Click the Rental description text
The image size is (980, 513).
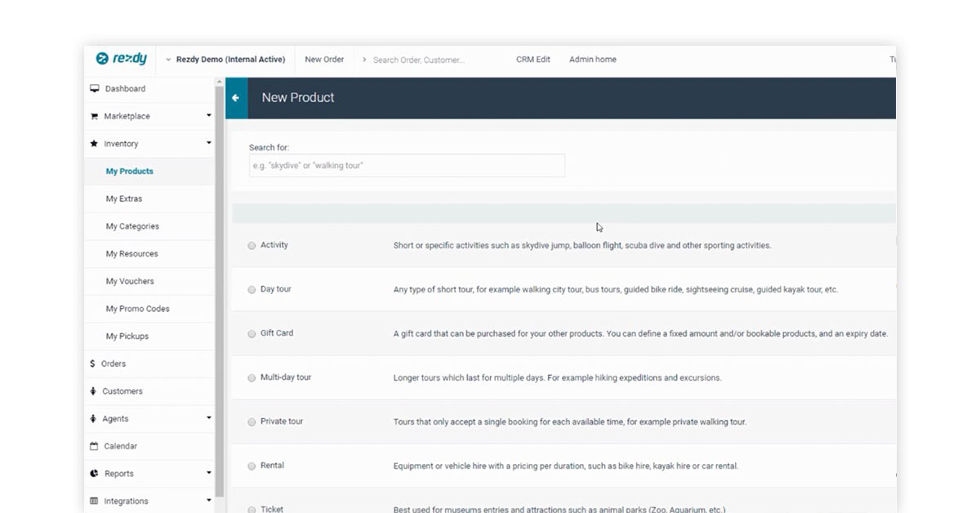tap(566, 466)
